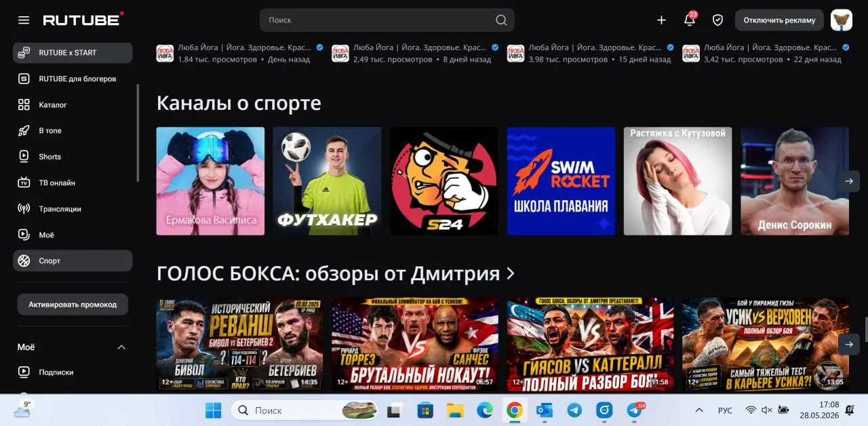Click the Каналы о спорте heading
Screen dimensions: 868x426
(x=239, y=103)
